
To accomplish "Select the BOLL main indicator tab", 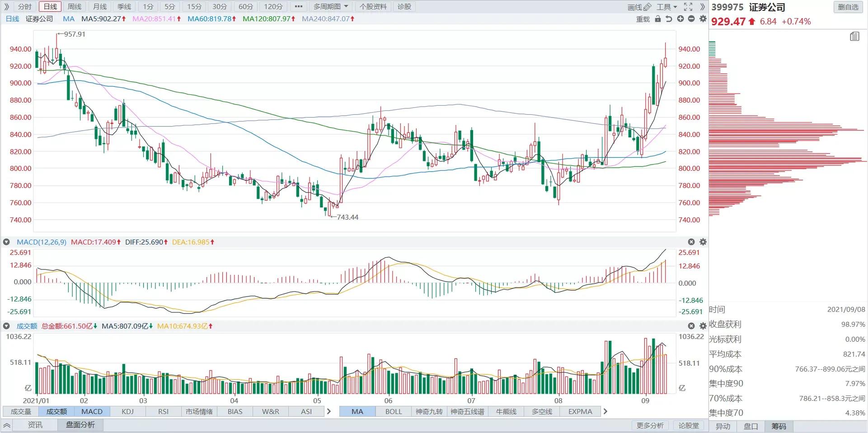I will coord(394,411).
